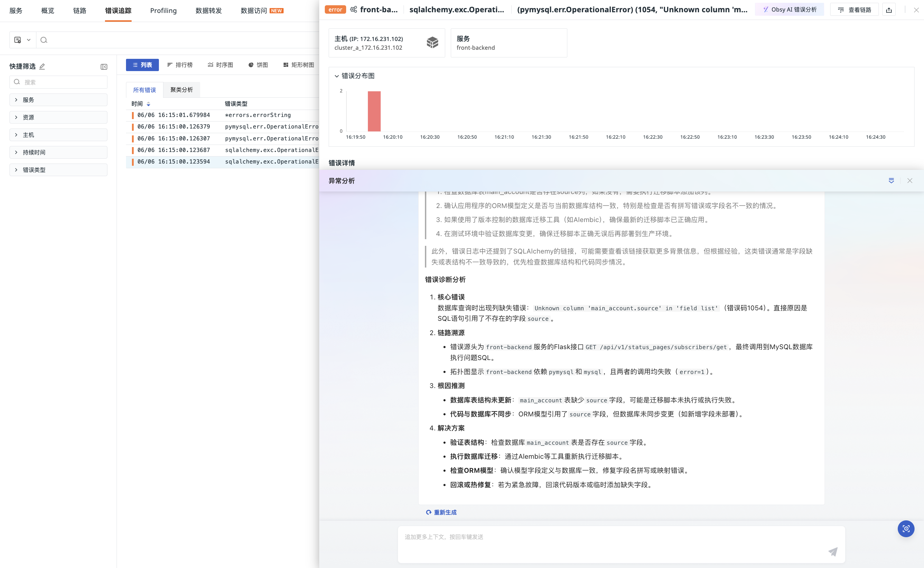Click the 错误类型 column header
Image resolution: width=924 pixels, height=568 pixels.
pos(236,104)
